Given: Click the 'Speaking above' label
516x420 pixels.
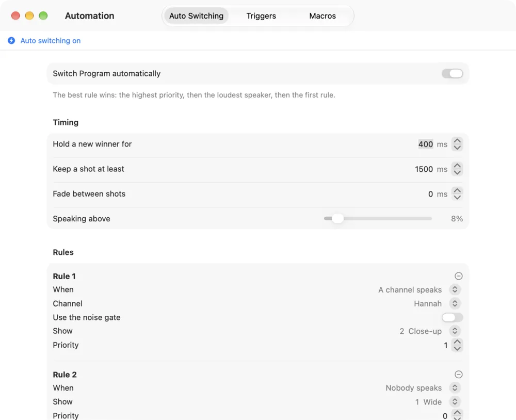Looking at the screenshot, I should tap(82, 219).
